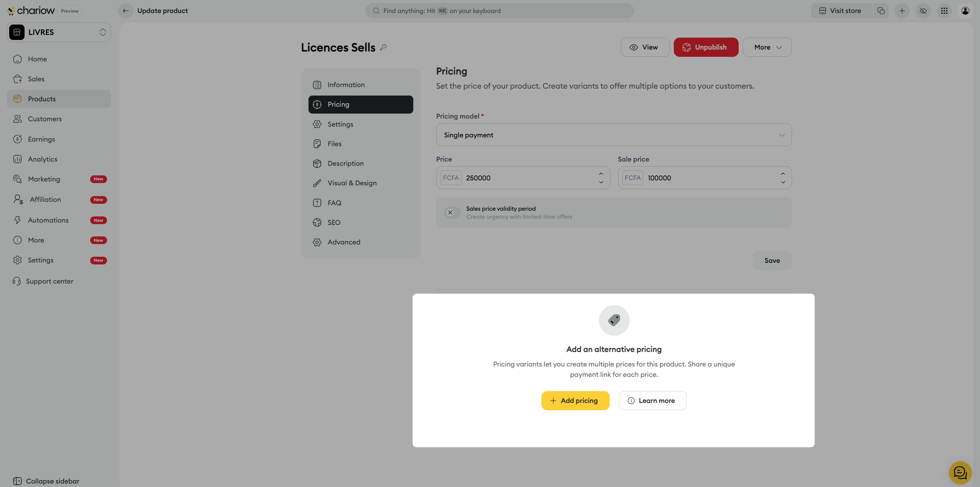Screen dimensions: 980x487
Task: Click the Add pricing button
Action: [575, 401]
